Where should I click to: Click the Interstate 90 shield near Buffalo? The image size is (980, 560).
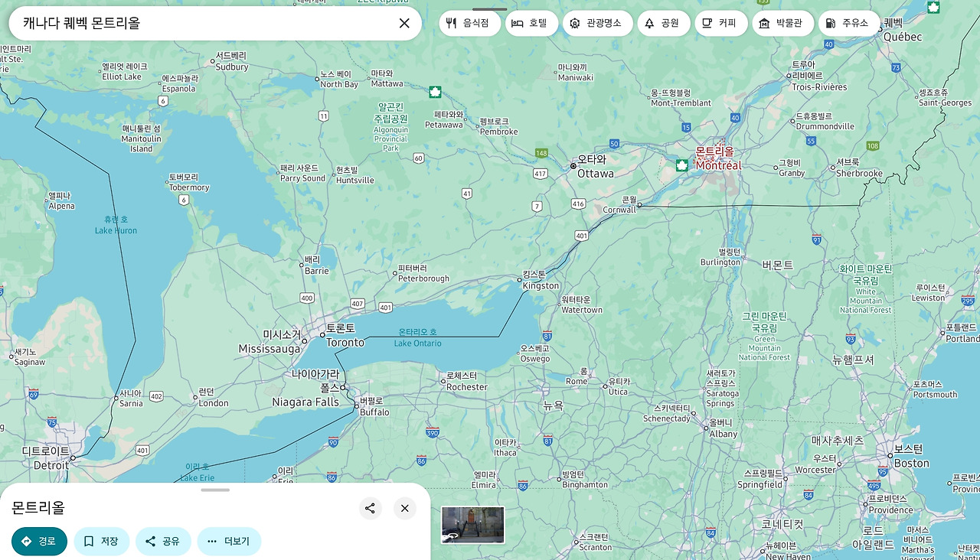[333, 442]
